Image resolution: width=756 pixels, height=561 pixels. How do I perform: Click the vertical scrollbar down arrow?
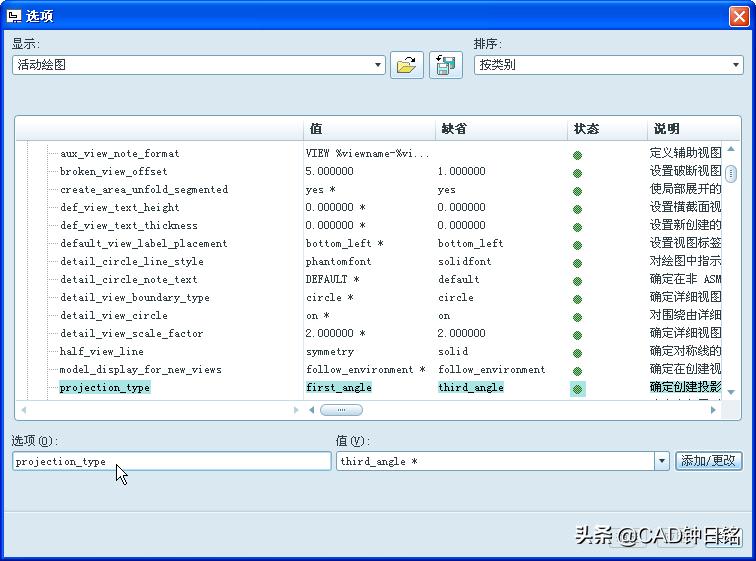point(731,392)
